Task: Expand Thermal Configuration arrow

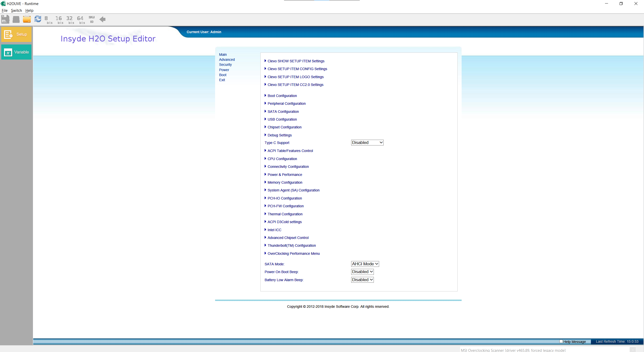Action: click(x=265, y=214)
